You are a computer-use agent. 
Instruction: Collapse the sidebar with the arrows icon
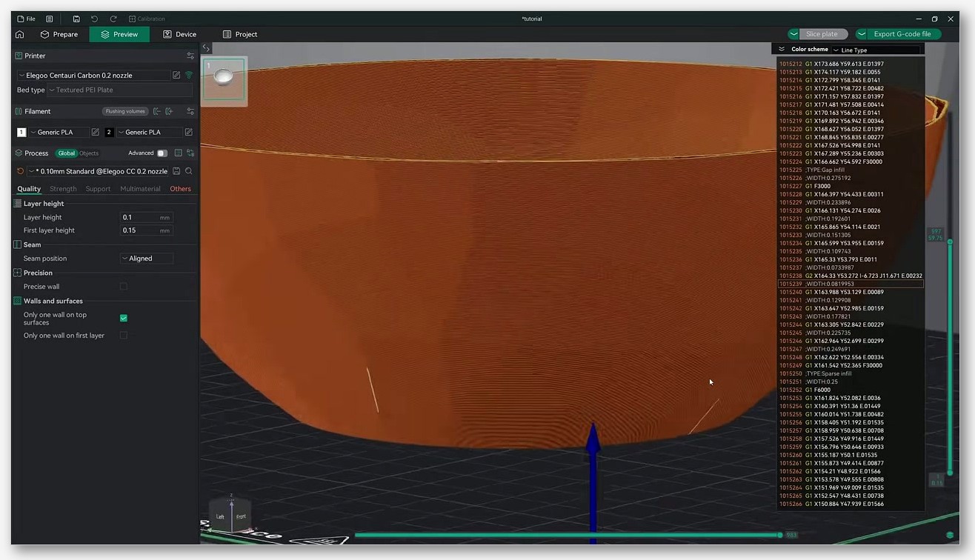tap(207, 48)
